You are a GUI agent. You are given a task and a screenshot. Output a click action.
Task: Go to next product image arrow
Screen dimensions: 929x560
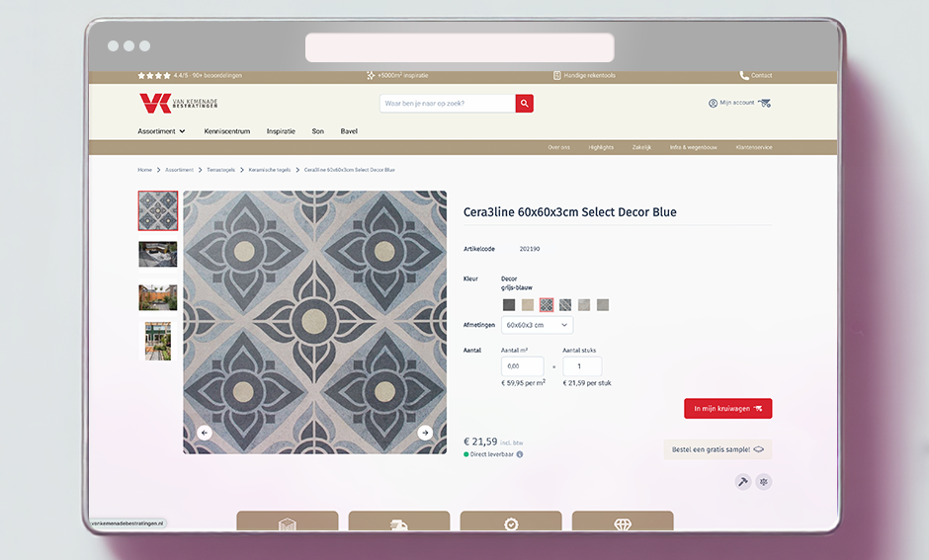pos(425,433)
